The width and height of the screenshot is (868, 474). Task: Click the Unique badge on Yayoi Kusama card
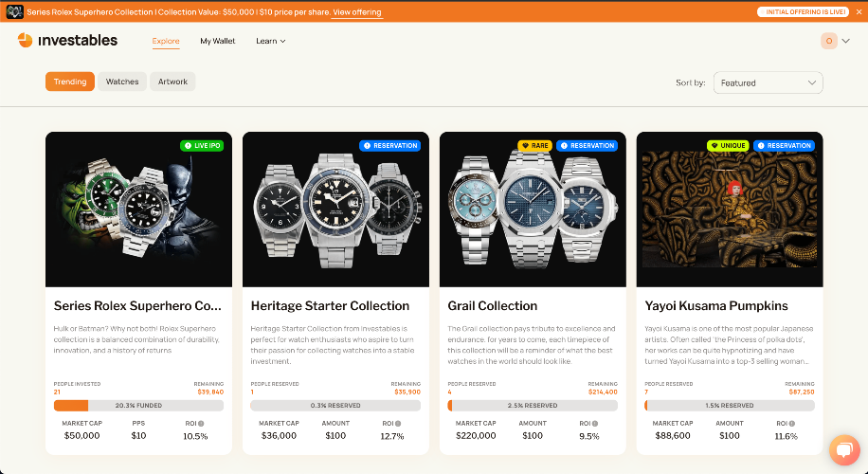coord(728,146)
